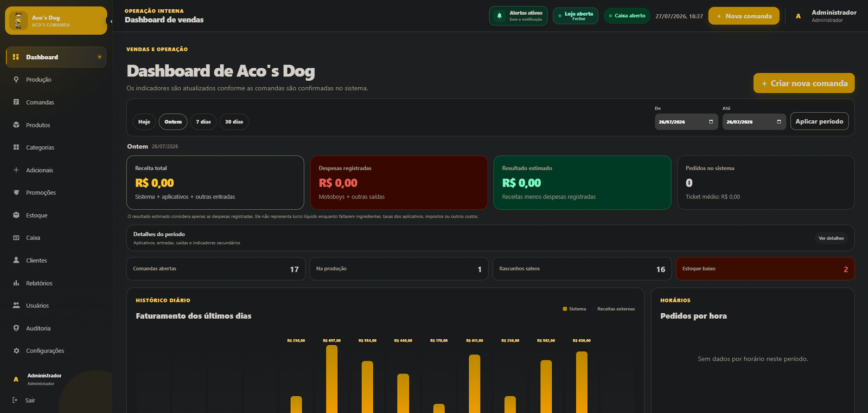Open calendar picker in Até date field
The height and width of the screenshot is (413, 868).
[x=778, y=121]
